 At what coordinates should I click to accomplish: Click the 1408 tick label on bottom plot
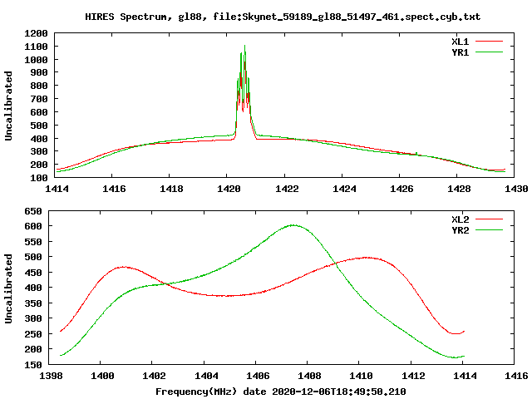pos(309,376)
